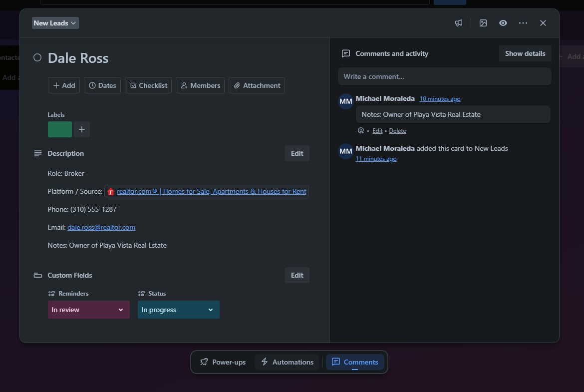Open the three-dot card actions menu
The width and height of the screenshot is (584, 392).
(x=523, y=23)
